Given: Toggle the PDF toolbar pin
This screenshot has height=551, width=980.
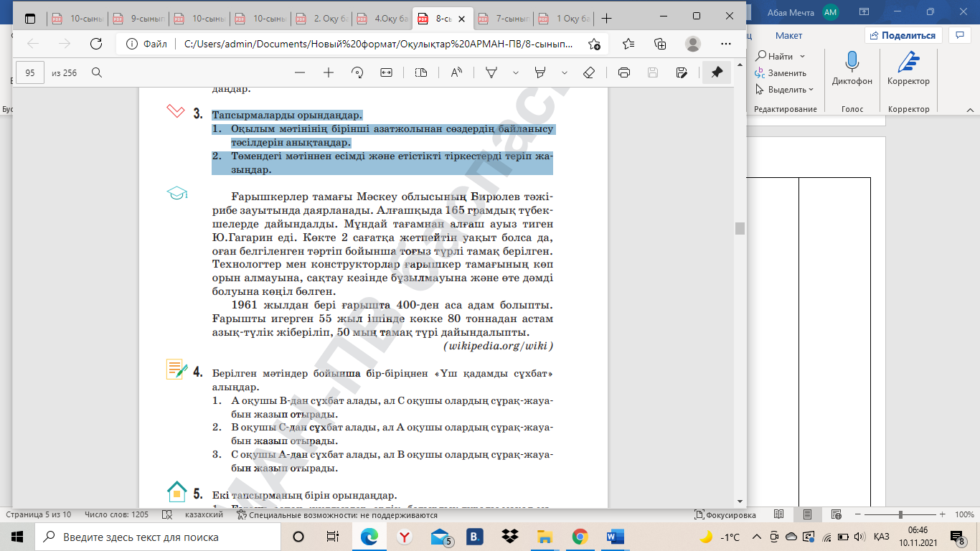Looking at the screenshot, I should [717, 72].
